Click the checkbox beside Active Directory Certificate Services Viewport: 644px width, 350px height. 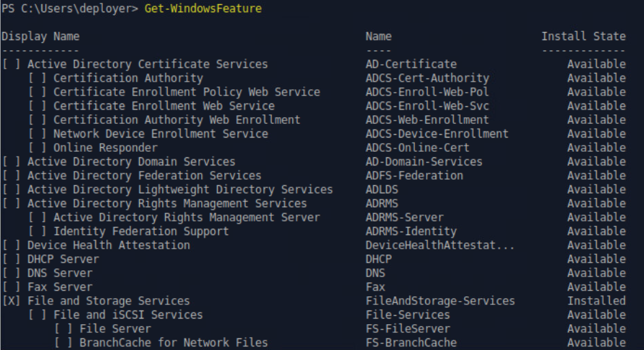click(x=12, y=64)
